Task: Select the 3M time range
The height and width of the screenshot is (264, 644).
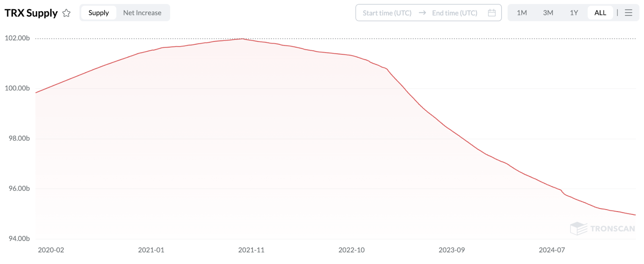Action: click(548, 13)
